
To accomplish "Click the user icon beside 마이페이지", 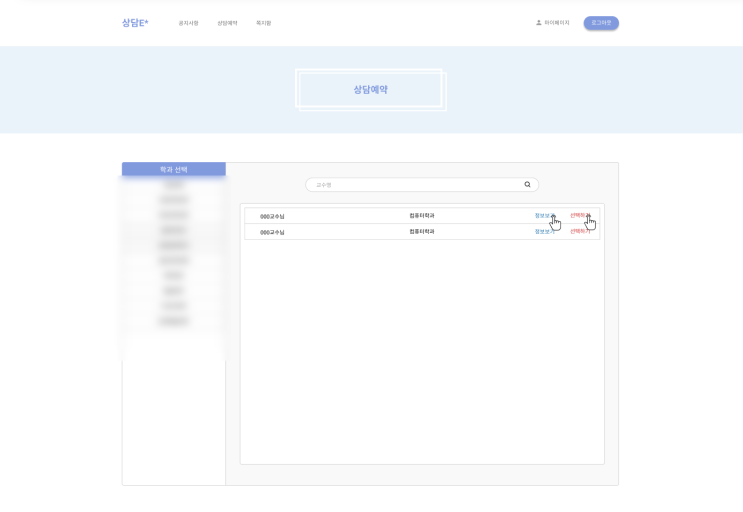I will [x=539, y=22].
